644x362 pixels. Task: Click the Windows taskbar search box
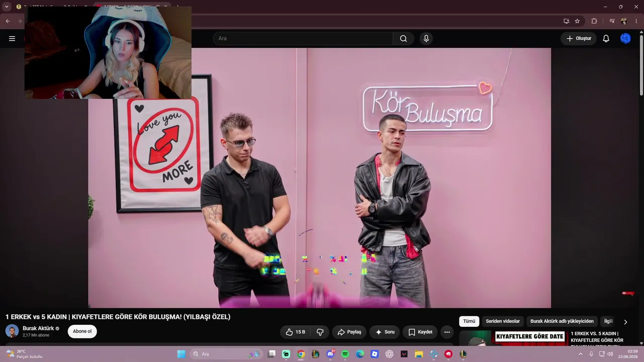(x=225, y=354)
